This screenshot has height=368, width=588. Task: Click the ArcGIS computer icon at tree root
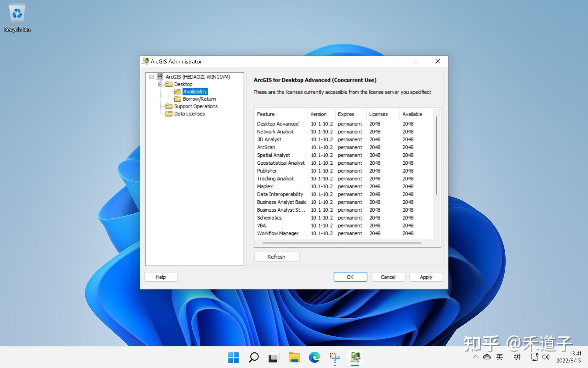pyautogui.click(x=160, y=76)
